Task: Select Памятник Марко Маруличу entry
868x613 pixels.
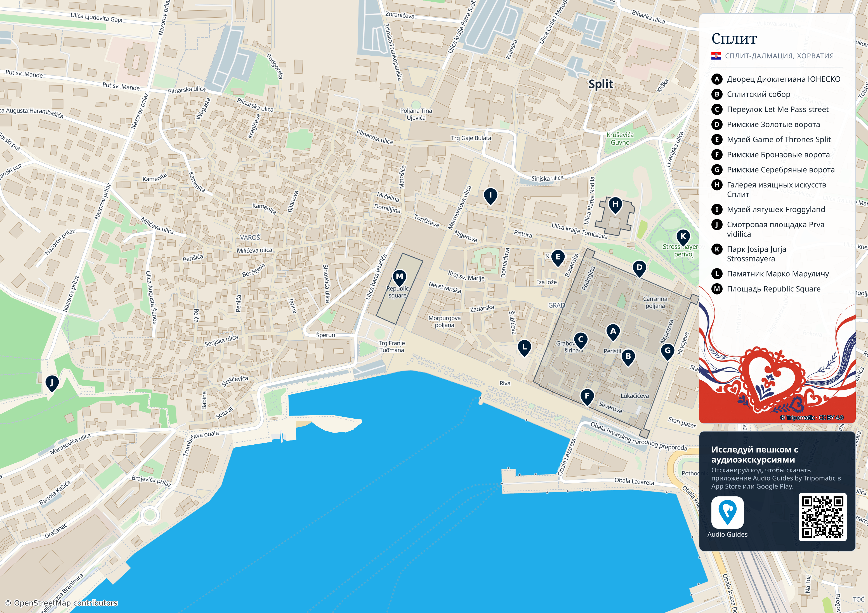Action: tap(778, 274)
